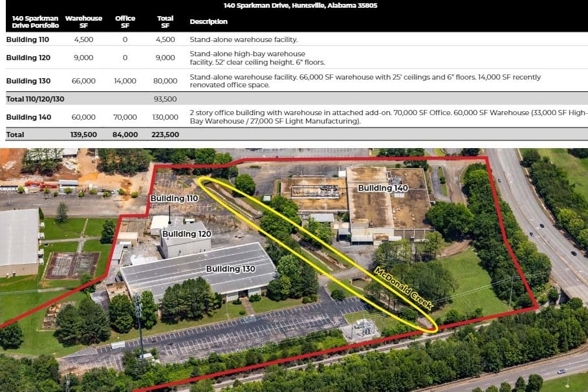Viewport: 588px width, 392px height.
Task: Click 'Stand-alone warehouse facility.' description
Action: pyautogui.click(x=244, y=39)
